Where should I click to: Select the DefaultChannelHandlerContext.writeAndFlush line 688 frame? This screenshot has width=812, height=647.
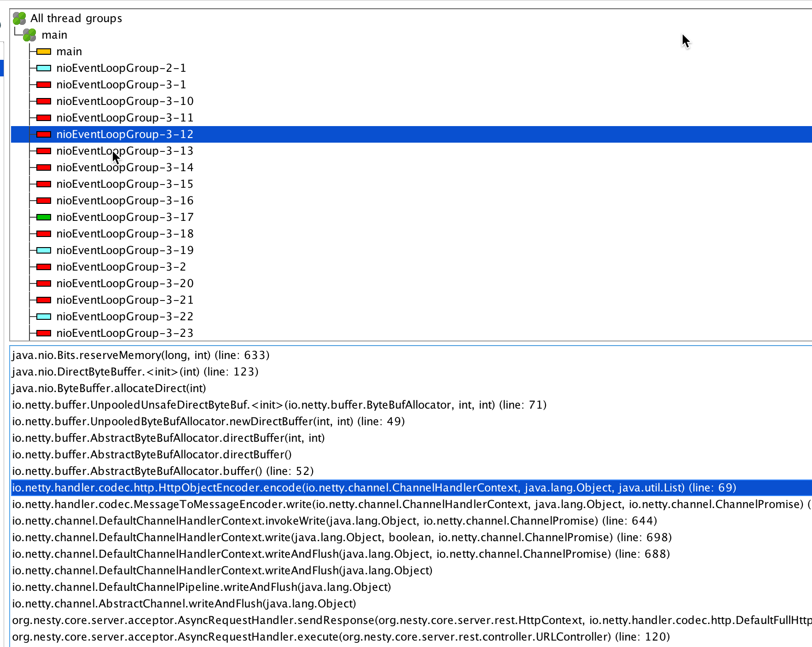coord(341,554)
